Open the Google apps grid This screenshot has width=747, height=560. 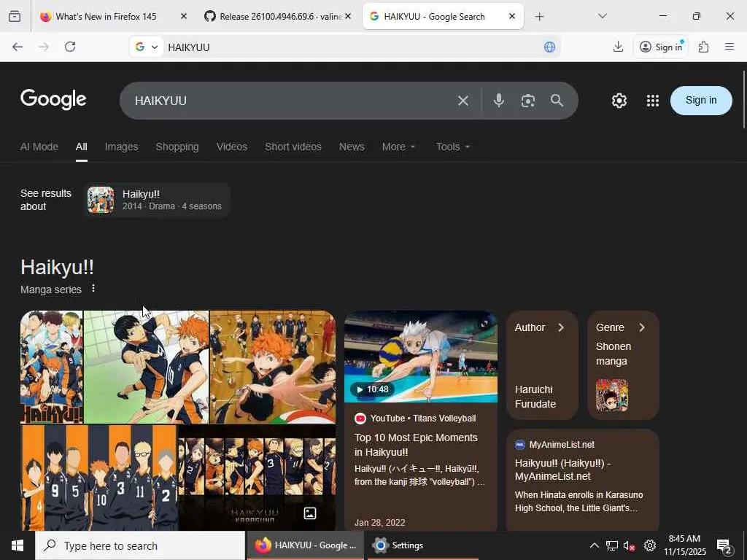pos(652,101)
